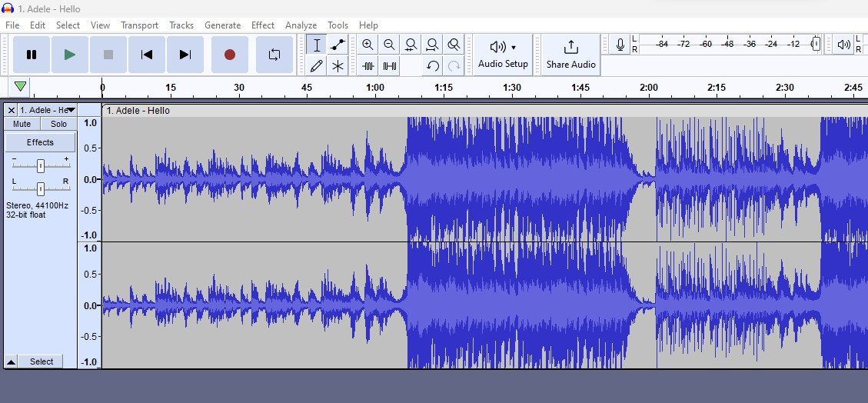868x403 pixels.
Task: Open the View menu
Action: tap(100, 25)
